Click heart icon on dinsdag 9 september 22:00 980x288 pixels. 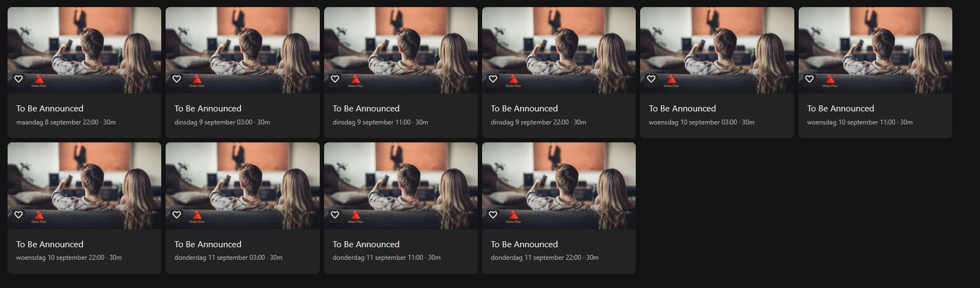[493, 79]
